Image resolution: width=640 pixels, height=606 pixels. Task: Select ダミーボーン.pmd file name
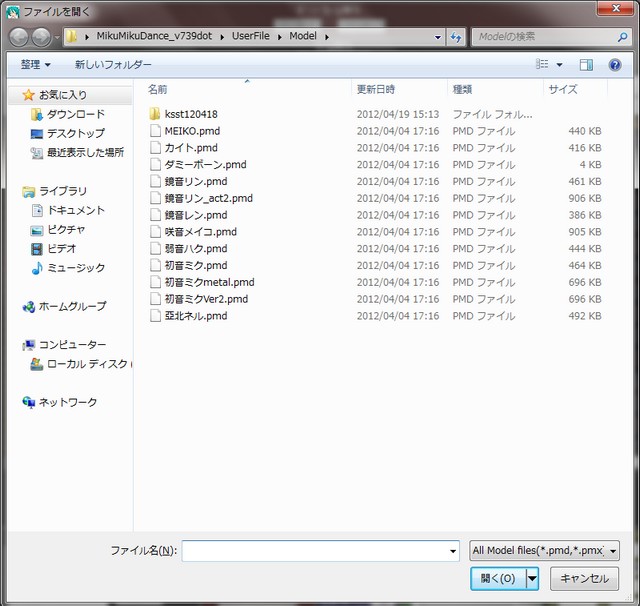pos(205,164)
